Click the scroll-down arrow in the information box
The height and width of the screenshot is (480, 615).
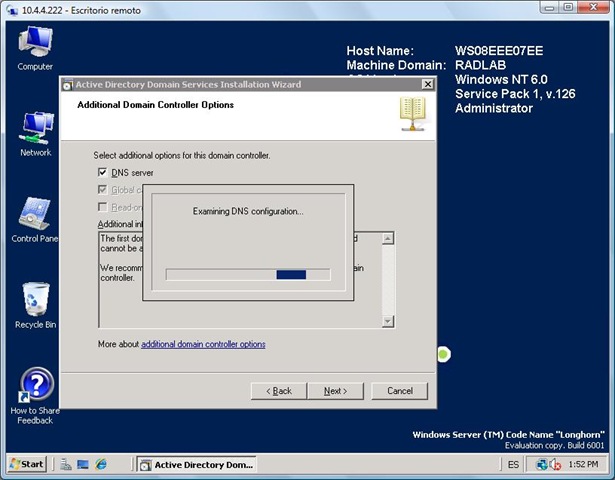click(x=388, y=321)
